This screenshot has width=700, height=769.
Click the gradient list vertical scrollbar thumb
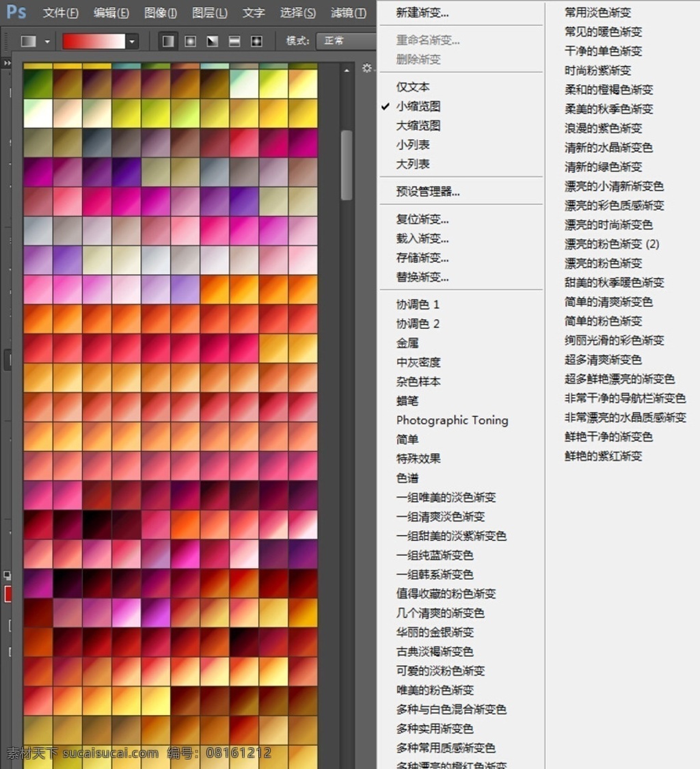347,165
